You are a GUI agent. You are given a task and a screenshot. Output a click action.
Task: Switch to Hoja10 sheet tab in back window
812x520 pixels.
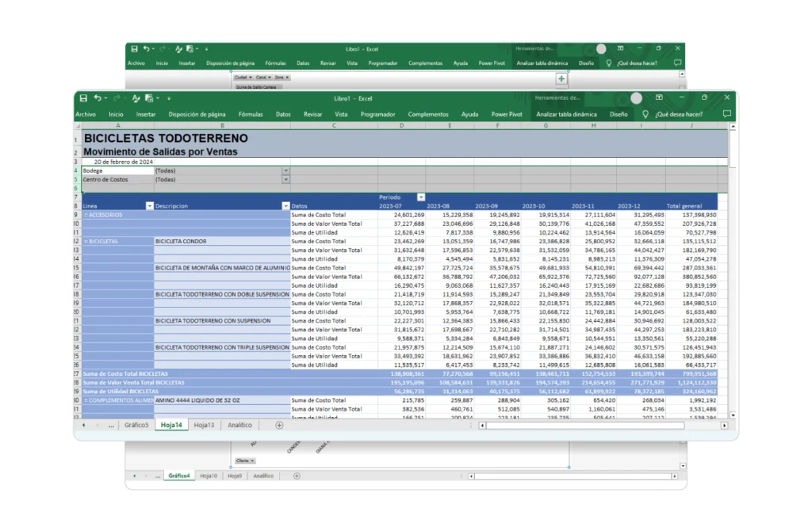(x=209, y=476)
